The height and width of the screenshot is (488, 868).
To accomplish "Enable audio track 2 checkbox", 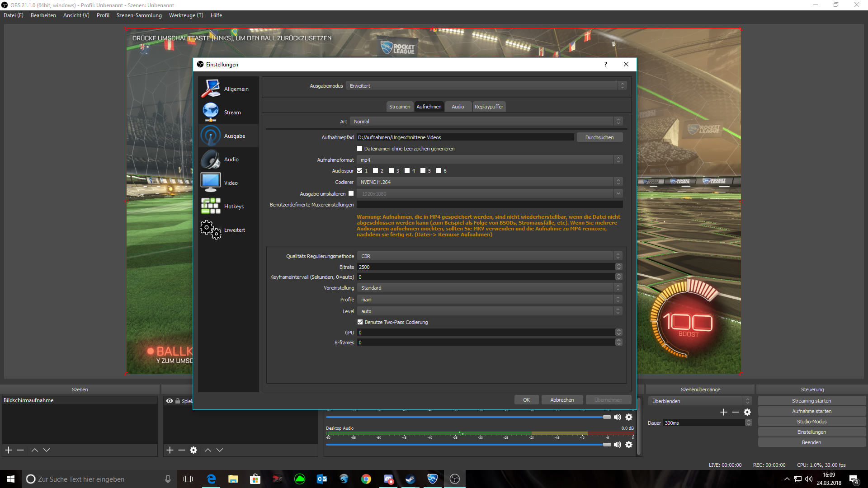I will [x=375, y=171].
